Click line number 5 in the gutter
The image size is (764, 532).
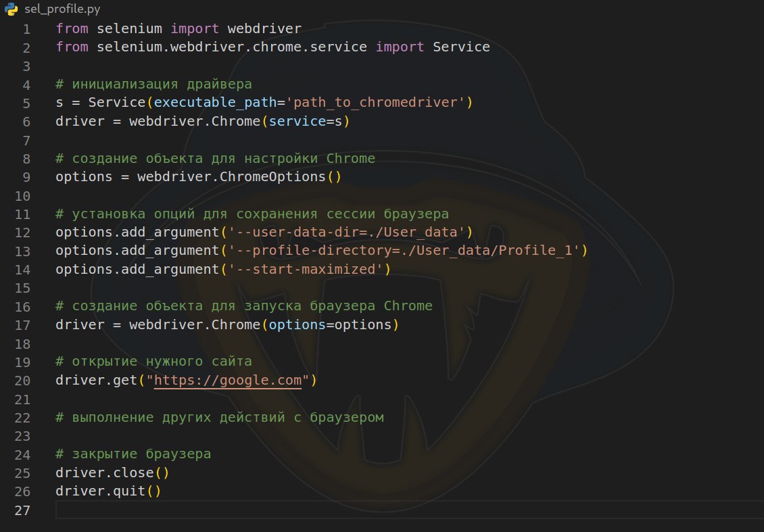tap(26, 103)
